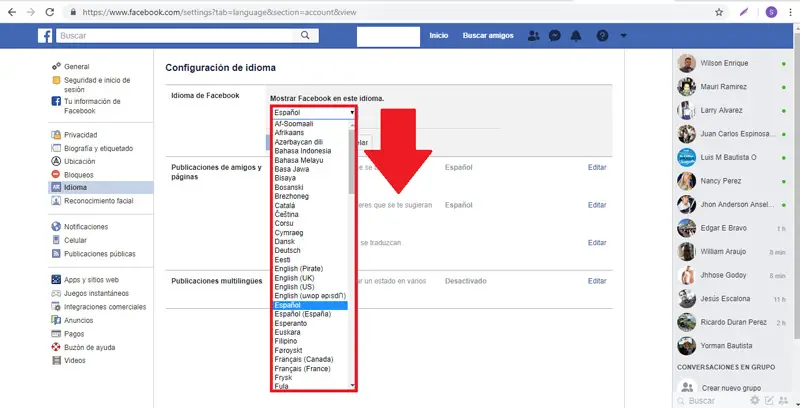Click the Inicio link in top bar
Screen dimensions: 800x408
(439, 36)
